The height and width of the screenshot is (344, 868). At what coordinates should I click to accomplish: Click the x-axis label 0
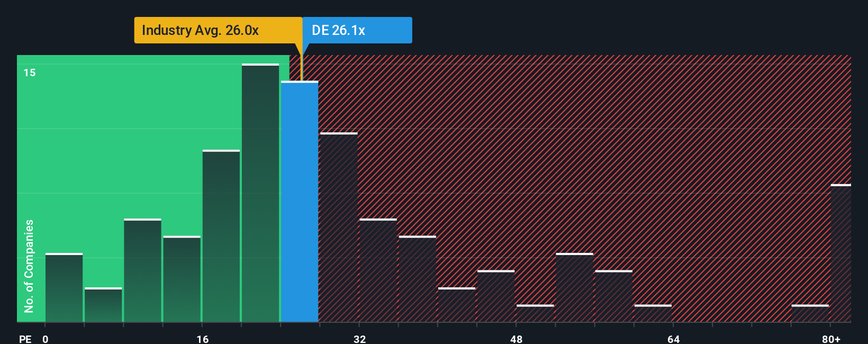46,339
